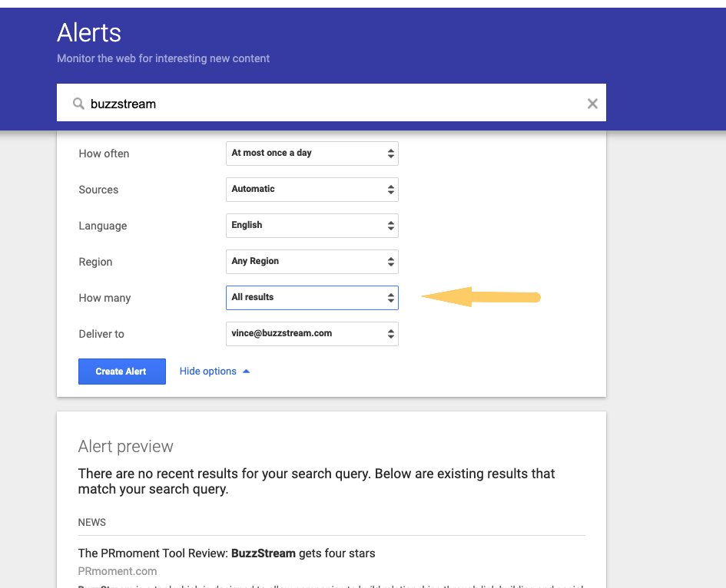
Task: Click the stepper arrows on Deliver to selector
Action: tap(390, 334)
